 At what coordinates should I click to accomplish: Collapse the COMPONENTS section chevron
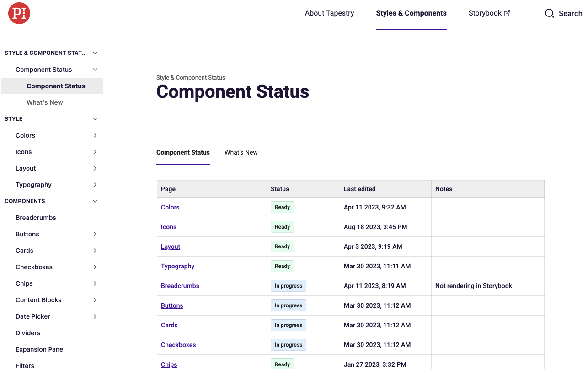tap(95, 201)
